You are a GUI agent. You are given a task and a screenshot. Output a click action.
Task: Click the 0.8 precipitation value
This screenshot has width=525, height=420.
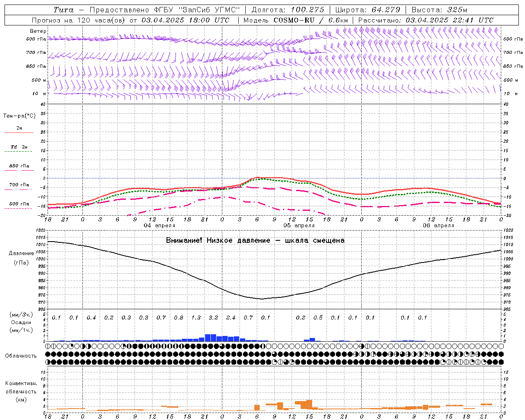point(178,317)
